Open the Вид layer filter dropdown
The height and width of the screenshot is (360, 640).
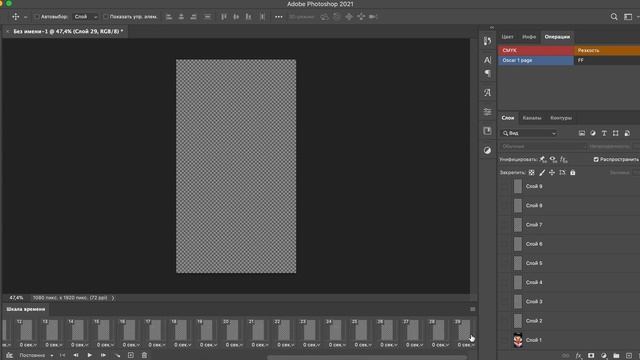click(x=529, y=133)
